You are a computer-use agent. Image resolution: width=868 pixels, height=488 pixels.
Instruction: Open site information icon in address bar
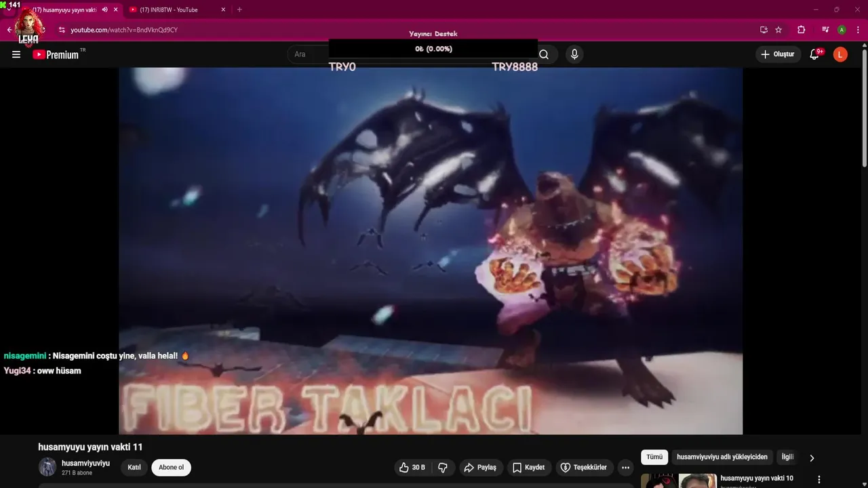[x=62, y=30]
